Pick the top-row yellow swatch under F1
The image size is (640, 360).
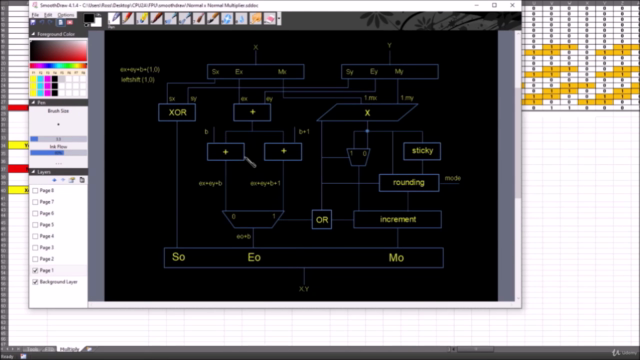(x=33, y=79)
